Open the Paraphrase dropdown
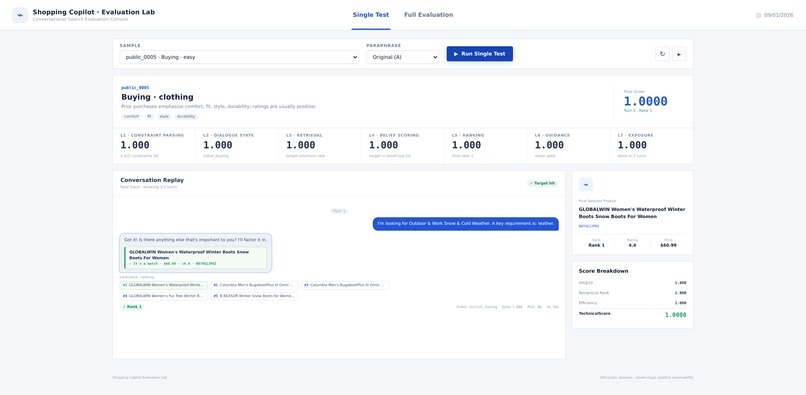 [402, 57]
